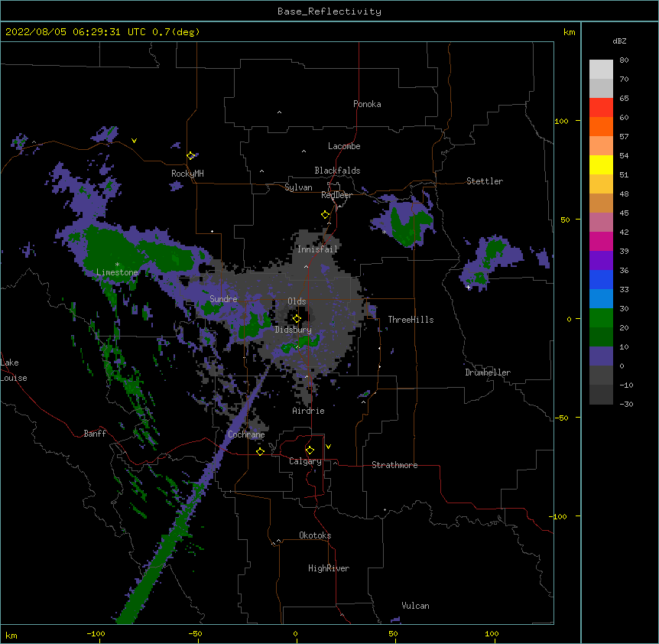Click the white plus marker near Drumheller storm
This screenshot has width=659, height=644.
(x=468, y=287)
